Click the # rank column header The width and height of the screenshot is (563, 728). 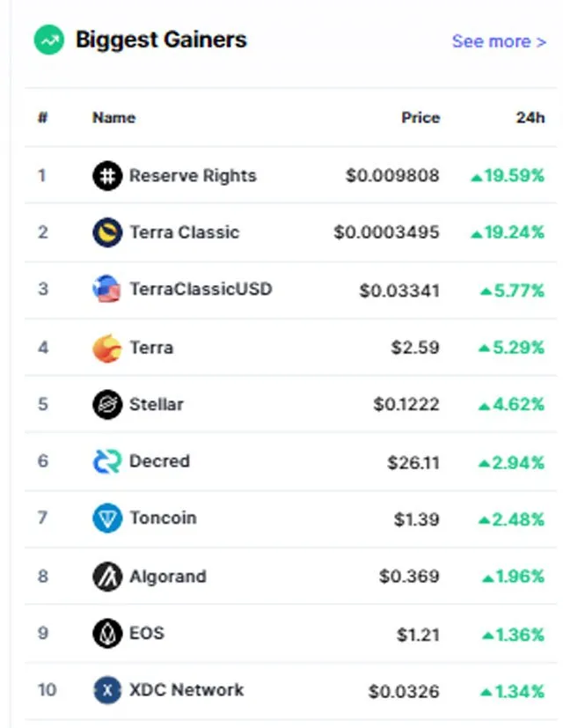pos(42,117)
